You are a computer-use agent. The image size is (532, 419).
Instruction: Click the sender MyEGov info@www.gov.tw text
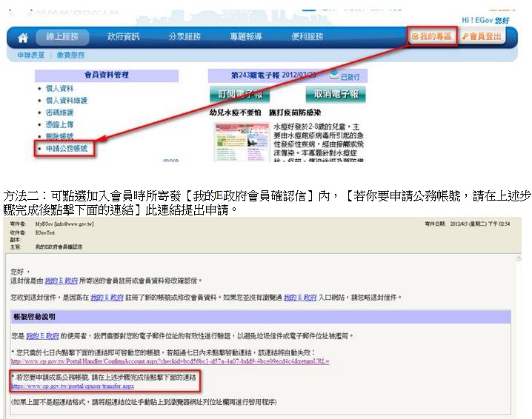point(64,224)
